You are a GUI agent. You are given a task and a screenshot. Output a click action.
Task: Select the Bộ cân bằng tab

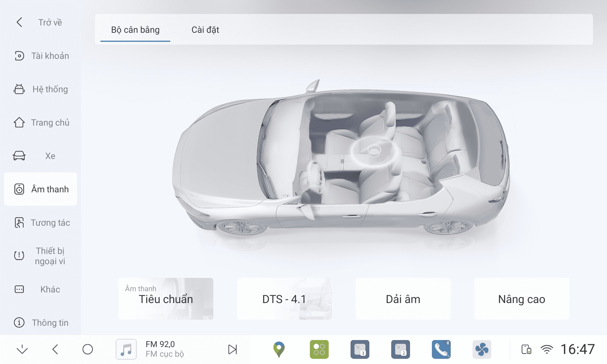135,30
